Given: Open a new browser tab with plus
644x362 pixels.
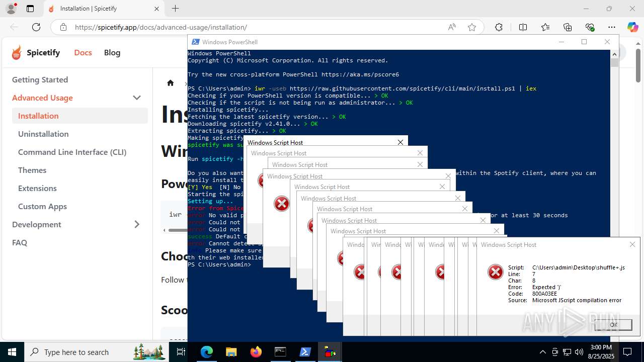Looking at the screenshot, I should pos(175,9).
